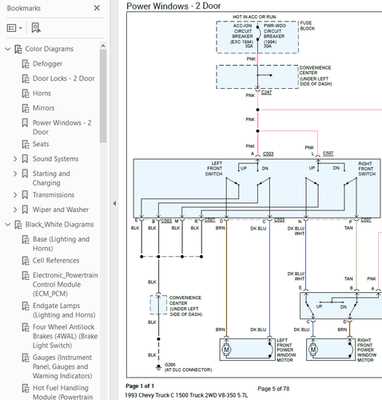The image size is (382, 400).
Task: Click the Door Locks bookmark icon
Action: pyautogui.click(x=25, y=78)
